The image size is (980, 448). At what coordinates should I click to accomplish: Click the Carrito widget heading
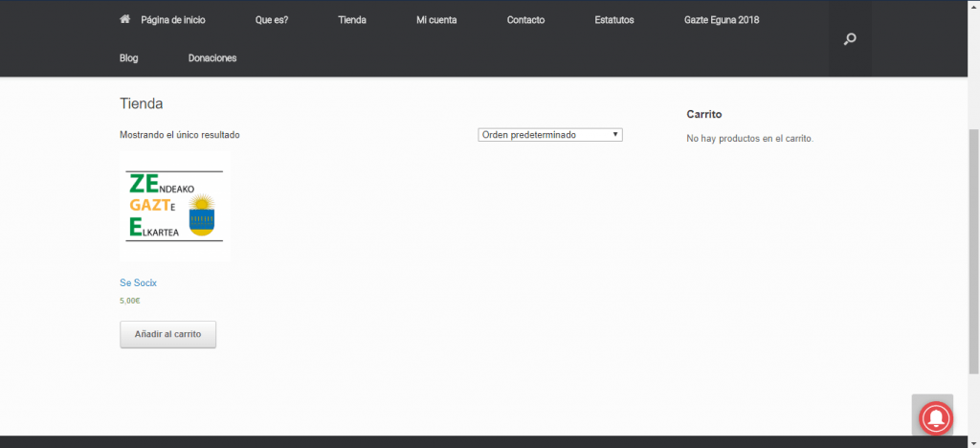pyautogui.click(x=704, y=114)
